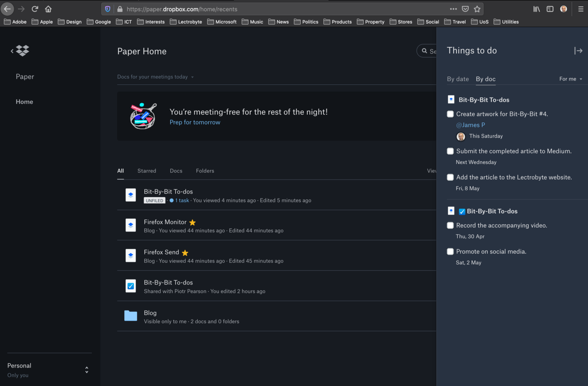
Task: Select the All documents tab
Action: click(121, 171)
